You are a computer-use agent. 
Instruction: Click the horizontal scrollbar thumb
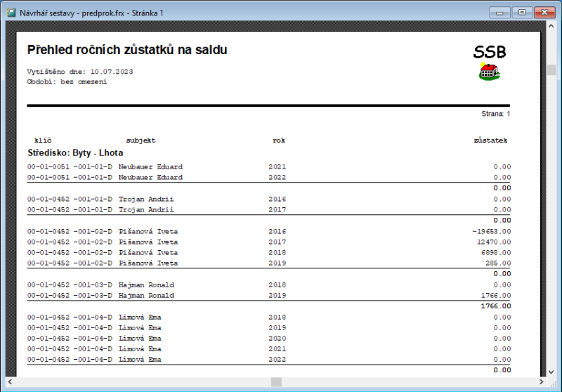(x=276, y=381)
